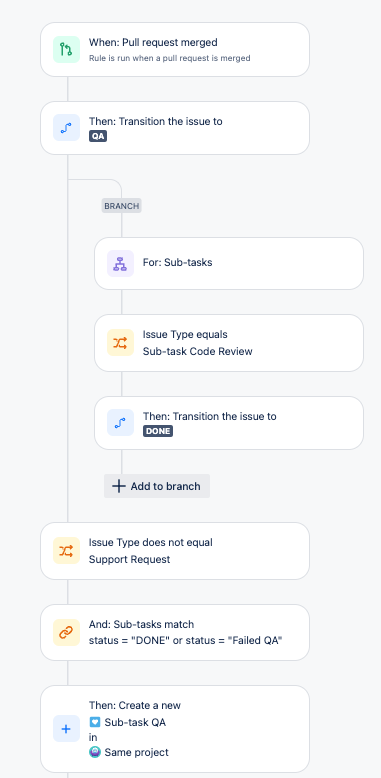Open the Then: Create a new Sub-task QA card
Viewport: 381px width, 778px height.
(175, 729)
